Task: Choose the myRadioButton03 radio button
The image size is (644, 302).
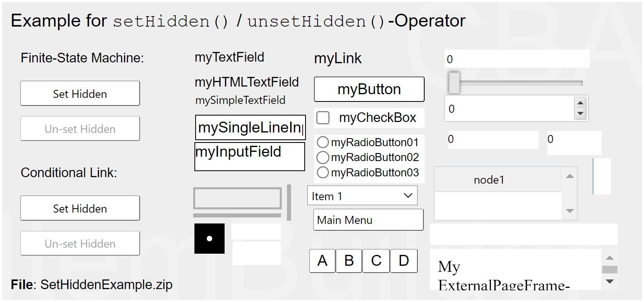Action: pos(323,172)
